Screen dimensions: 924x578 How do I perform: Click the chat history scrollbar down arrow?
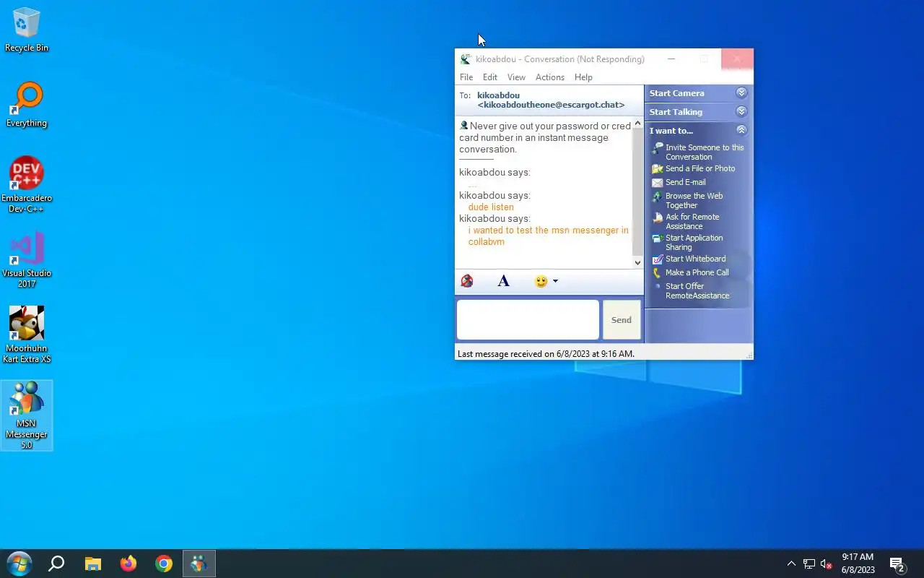coord(637,262)
